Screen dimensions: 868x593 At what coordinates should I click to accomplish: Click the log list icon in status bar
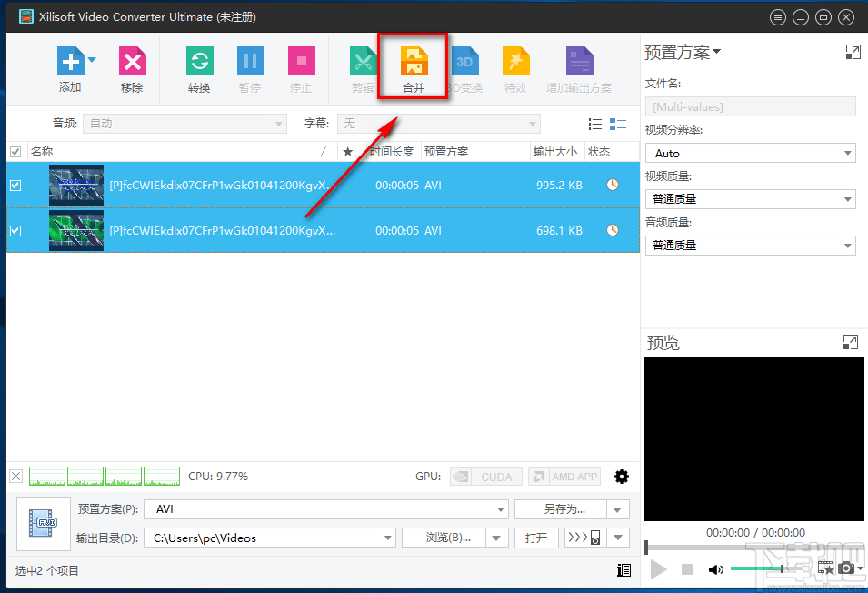pos(624,570)
